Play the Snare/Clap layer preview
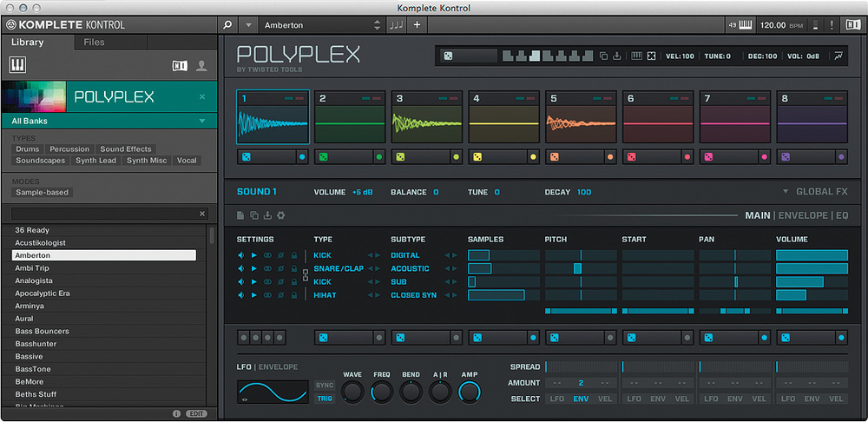Image resolution: width=868 pixels, height=422 pixels. tap(254, 268)
